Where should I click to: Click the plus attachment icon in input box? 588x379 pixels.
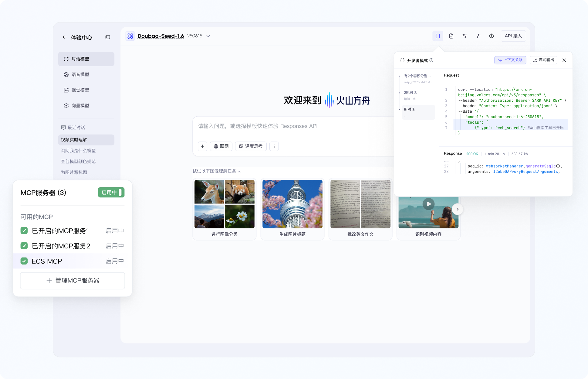tap(202, 146)
